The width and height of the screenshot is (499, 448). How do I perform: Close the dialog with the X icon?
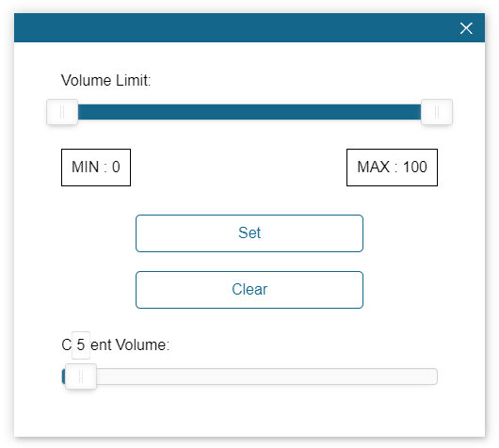(466, 28)
